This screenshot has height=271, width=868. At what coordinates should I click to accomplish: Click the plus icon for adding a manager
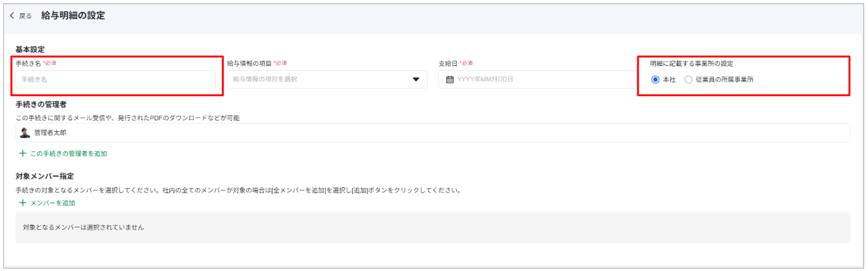(x=23, y=153)
